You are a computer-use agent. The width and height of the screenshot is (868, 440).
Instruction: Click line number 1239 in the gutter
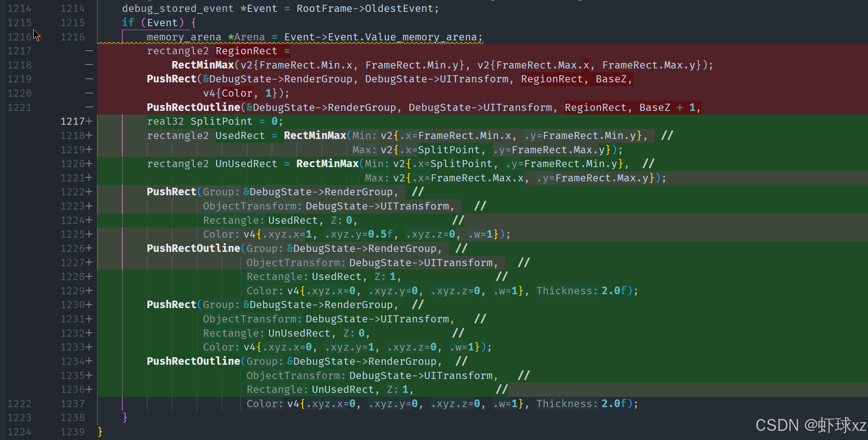tap(72, 432)
